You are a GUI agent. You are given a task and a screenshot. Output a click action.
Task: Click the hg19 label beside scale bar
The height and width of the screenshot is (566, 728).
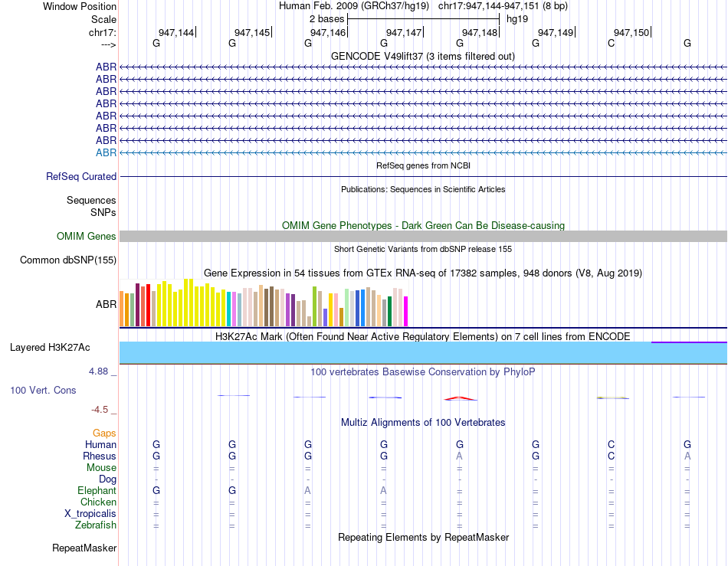pos(516,19)
